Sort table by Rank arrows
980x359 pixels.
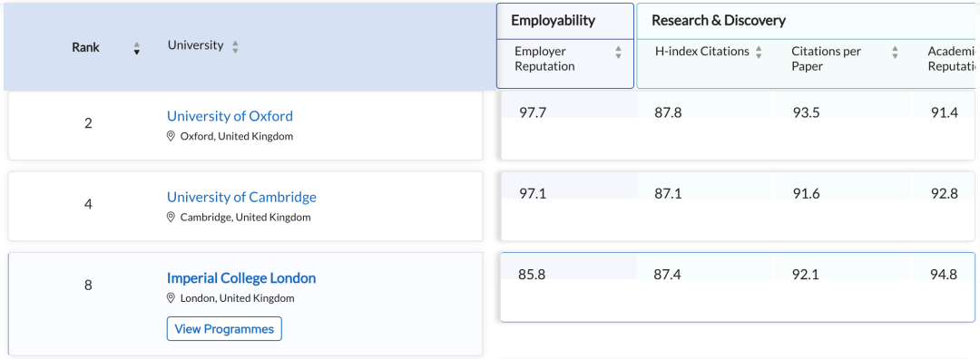click(x=137, y=49)
